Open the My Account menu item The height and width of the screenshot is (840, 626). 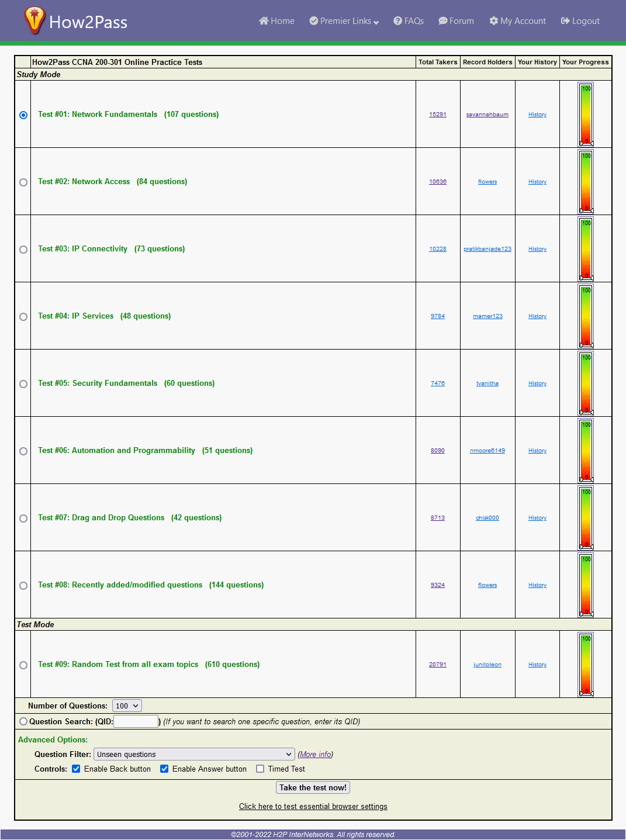click(x=517, y=21)
